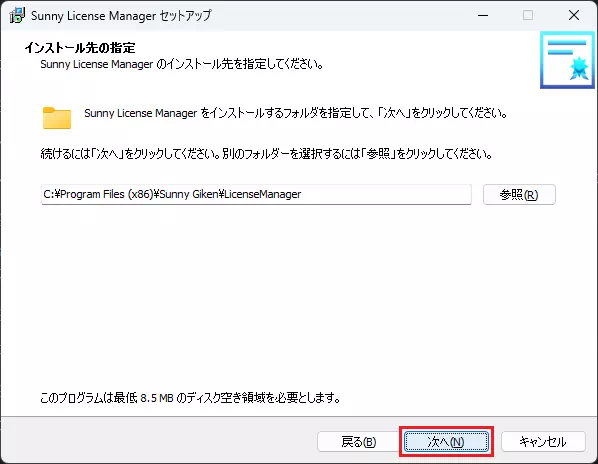
Task: Minimize the setup window
Action: (x=483, y=15)
